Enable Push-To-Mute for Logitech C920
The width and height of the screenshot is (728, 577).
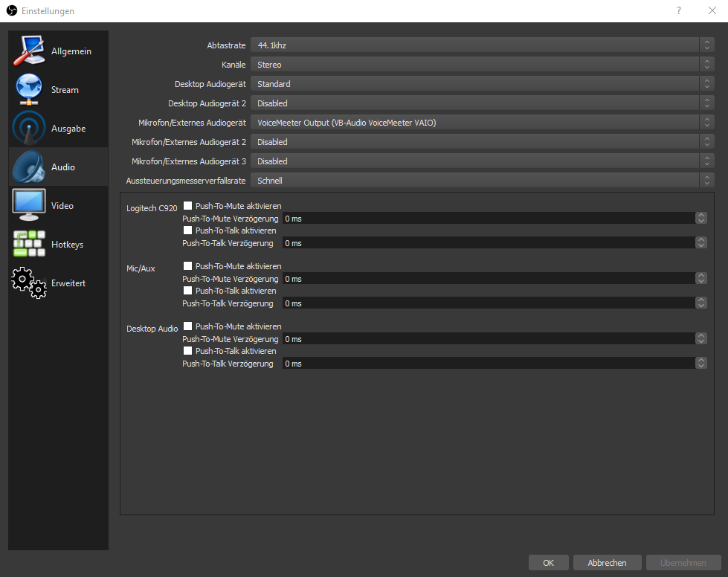pyautogui.click(x=187, y=206)
